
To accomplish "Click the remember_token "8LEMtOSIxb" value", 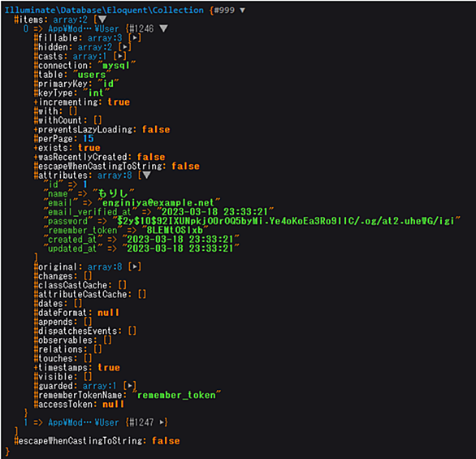I will pyautogui.click(x=175, y=230).
